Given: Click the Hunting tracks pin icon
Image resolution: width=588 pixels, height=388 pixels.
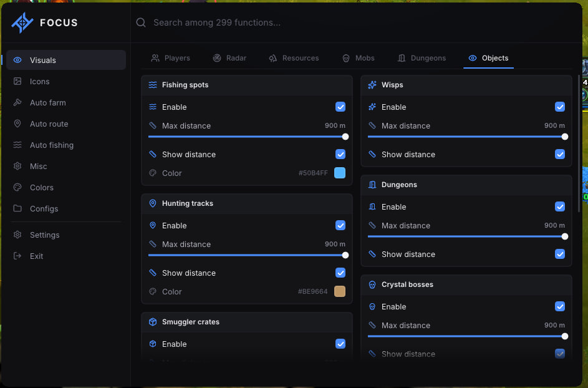Looking at the screenshot, I should (x=153, y=203).
